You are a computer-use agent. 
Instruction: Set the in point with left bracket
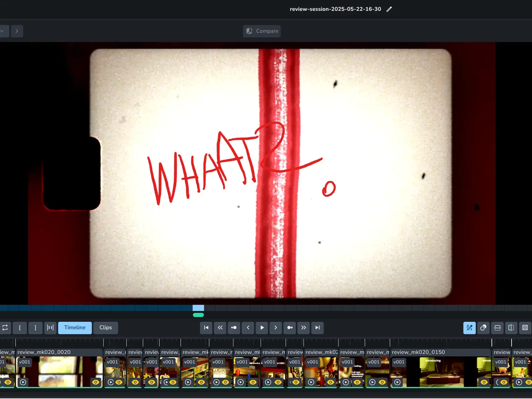coord(20,328)
